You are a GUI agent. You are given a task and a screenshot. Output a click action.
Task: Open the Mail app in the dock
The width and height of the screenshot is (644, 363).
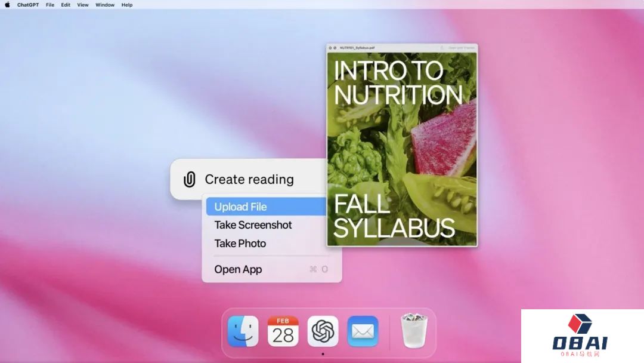(x=363, y=331)
